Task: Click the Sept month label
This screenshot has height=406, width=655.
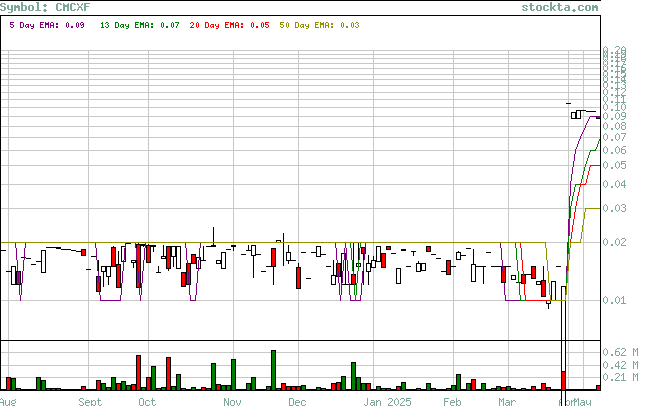Action: [90, 402]
